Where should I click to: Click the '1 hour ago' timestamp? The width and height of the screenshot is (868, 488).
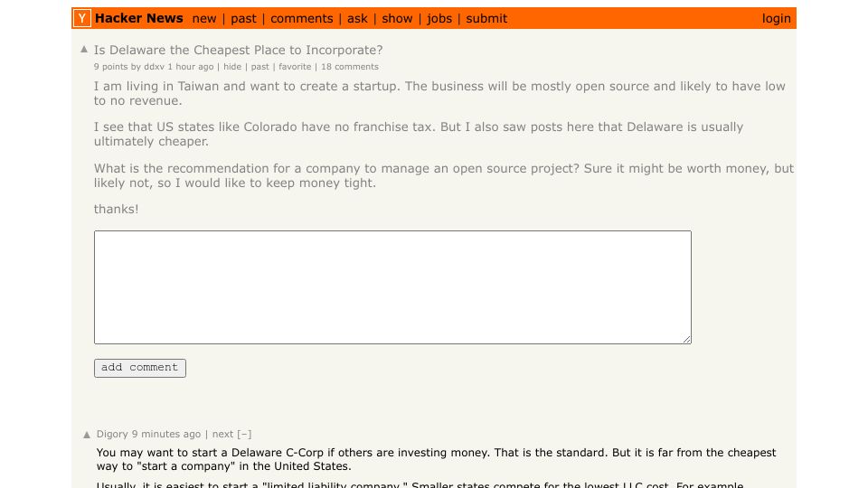[191, 67]
